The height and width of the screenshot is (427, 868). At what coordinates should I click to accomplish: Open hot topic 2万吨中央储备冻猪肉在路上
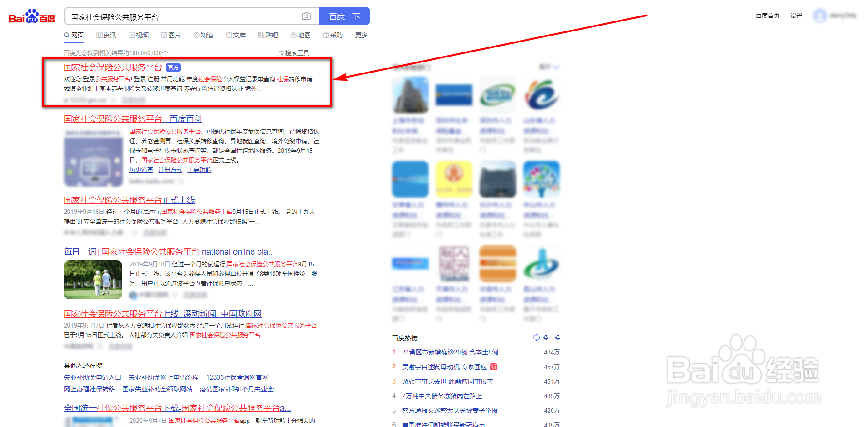442,396
